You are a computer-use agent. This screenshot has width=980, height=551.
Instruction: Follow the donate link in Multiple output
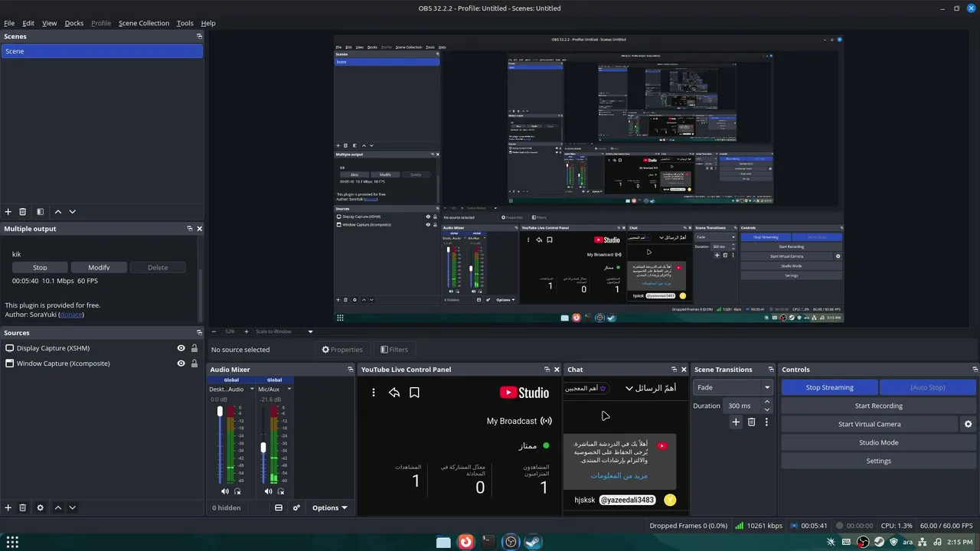(71, 315)
